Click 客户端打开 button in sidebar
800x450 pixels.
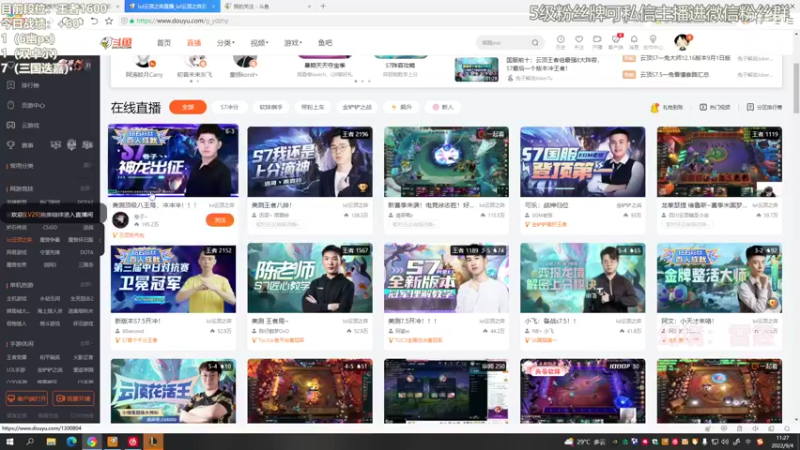tap(27, 398)
